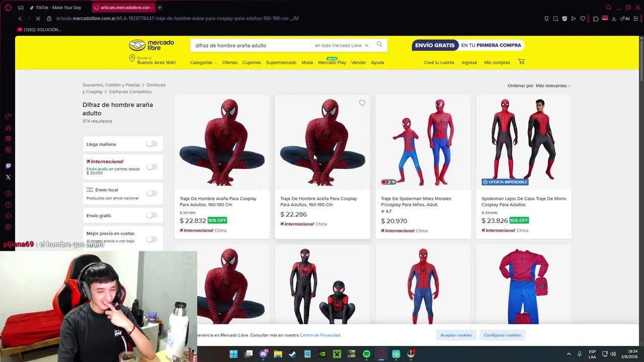Click the Envío gratis en tu primera compra banner
The image size is (644, 362).
[x=468, y=45]
